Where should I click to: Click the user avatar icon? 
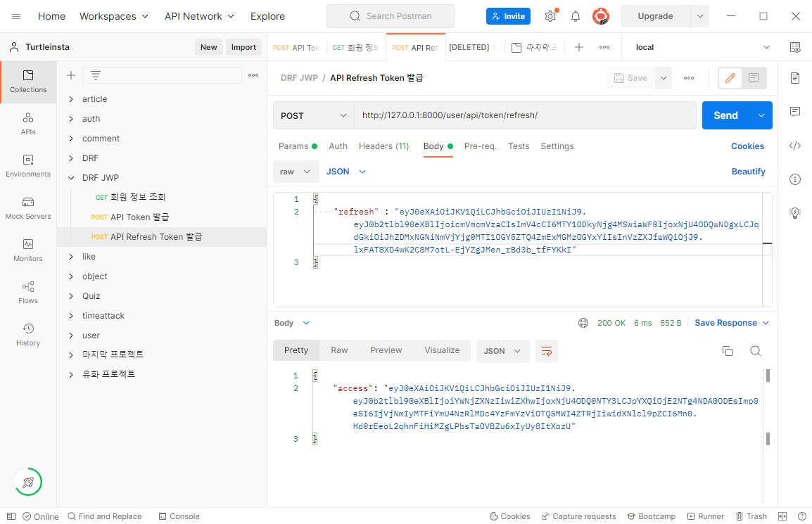click(x=601, y=16)
